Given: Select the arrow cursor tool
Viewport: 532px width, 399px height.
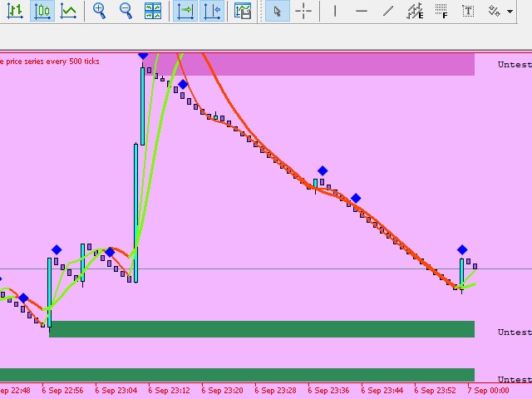Looking at the screenshot, I should pos(277,11).
